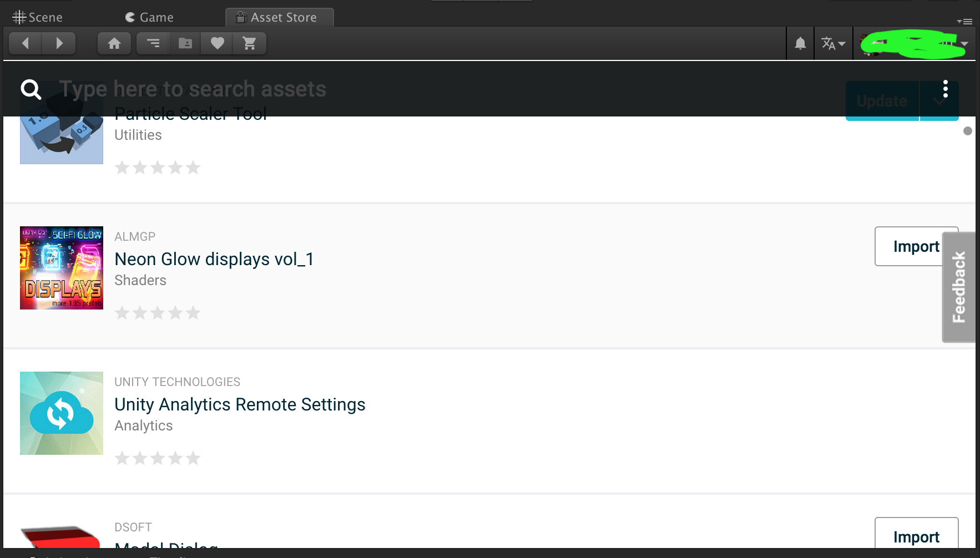Screen dimensions: 980x558
Task: Click the Analytics category label
Action: click(144, 425)
